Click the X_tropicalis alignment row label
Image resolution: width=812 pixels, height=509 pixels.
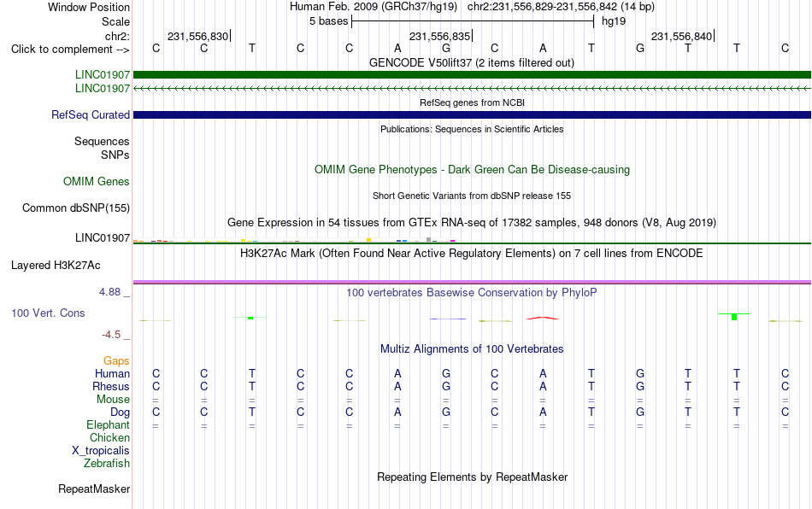coord(101,451)
